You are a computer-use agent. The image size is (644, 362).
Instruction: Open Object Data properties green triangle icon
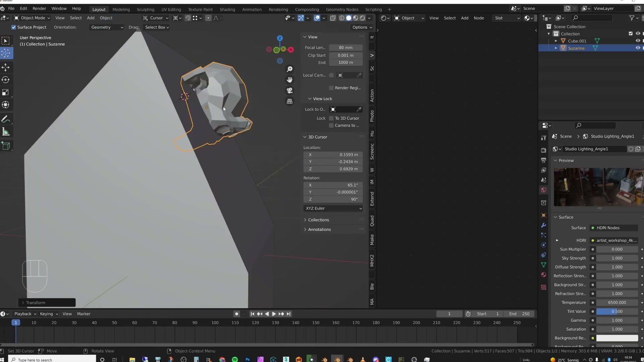[544, 265]
